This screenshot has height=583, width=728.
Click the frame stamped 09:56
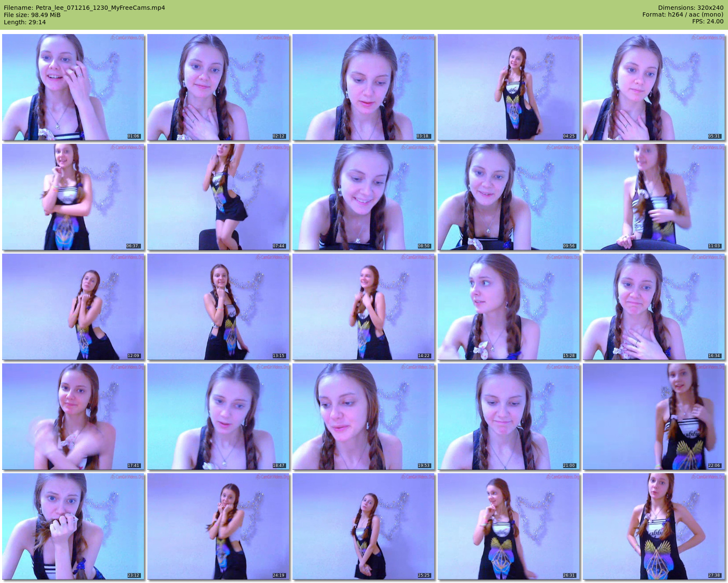(509, 197)
